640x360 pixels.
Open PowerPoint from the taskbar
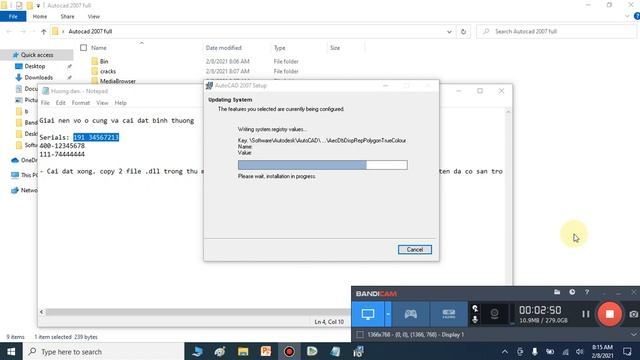coord(266,351)
